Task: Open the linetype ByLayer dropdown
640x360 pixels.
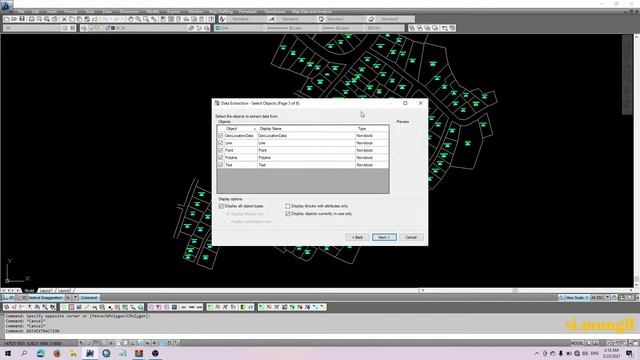Action: pyautogui.click(x=291, y=28)
